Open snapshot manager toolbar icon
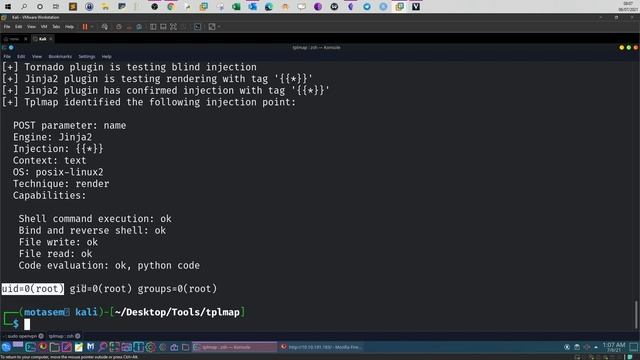This screenshot has height=360, width=640. (139, 27)
